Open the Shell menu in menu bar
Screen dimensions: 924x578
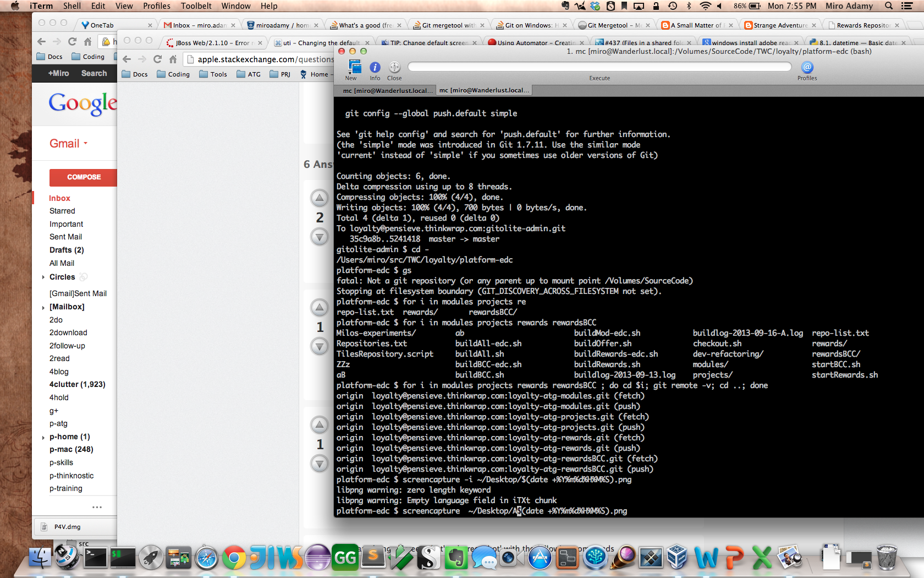(72, 6)
